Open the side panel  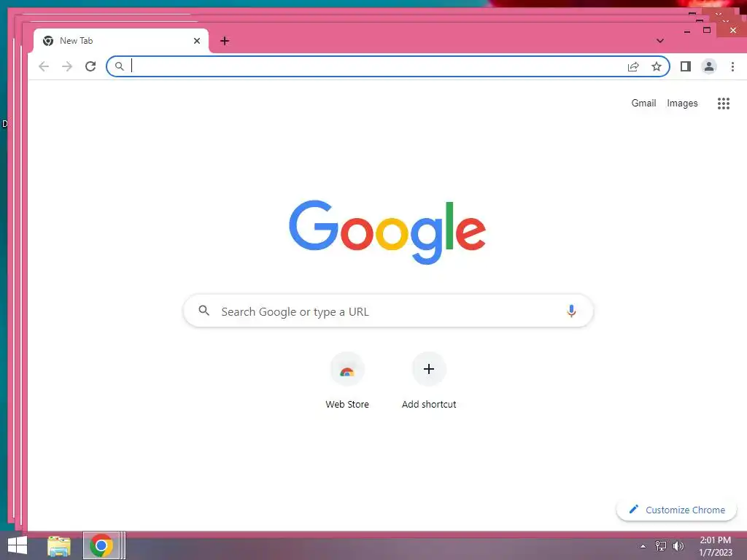point(686,66)
